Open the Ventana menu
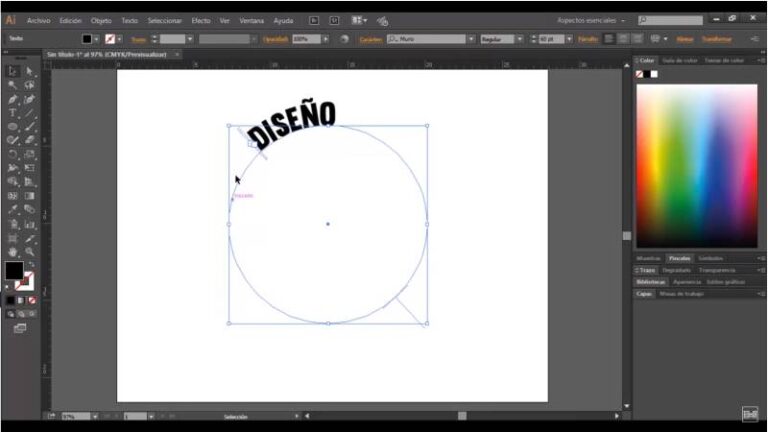 pyautogui.click(x=251, y=21)
